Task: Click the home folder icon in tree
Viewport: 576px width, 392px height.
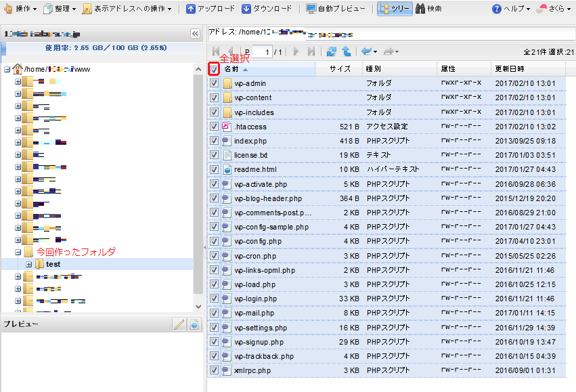Action: pos(18,69)
